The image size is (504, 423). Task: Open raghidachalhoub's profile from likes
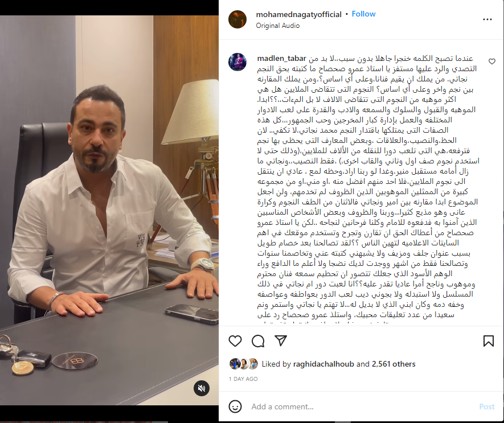(x=323, y=364)
